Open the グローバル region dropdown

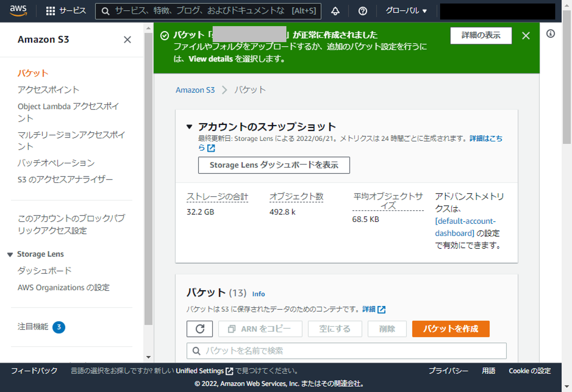(406, 11)
